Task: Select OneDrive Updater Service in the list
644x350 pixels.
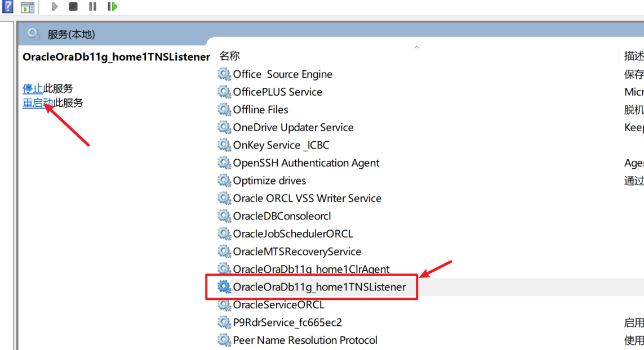Action: click(293, 127)
